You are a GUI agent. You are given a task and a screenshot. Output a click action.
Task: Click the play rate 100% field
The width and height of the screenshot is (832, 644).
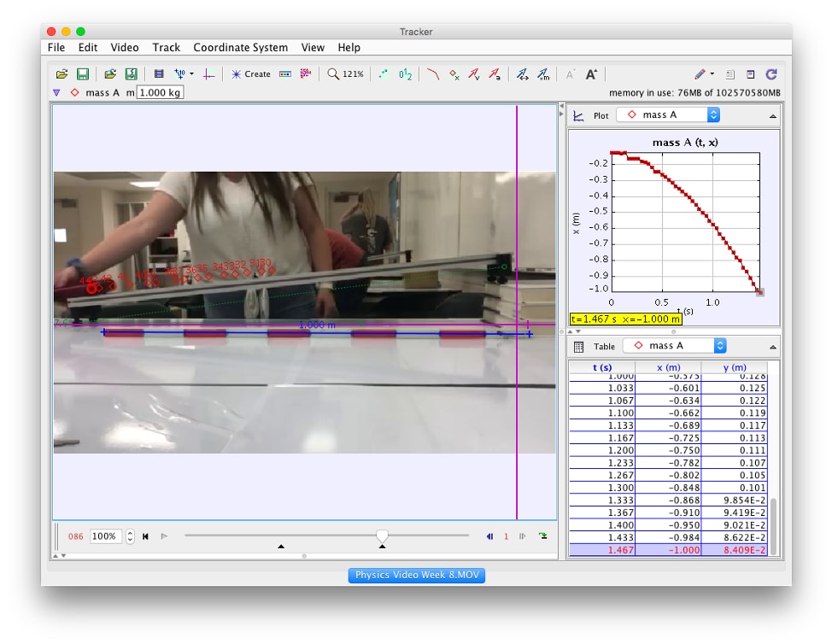[x=106, y=536]
